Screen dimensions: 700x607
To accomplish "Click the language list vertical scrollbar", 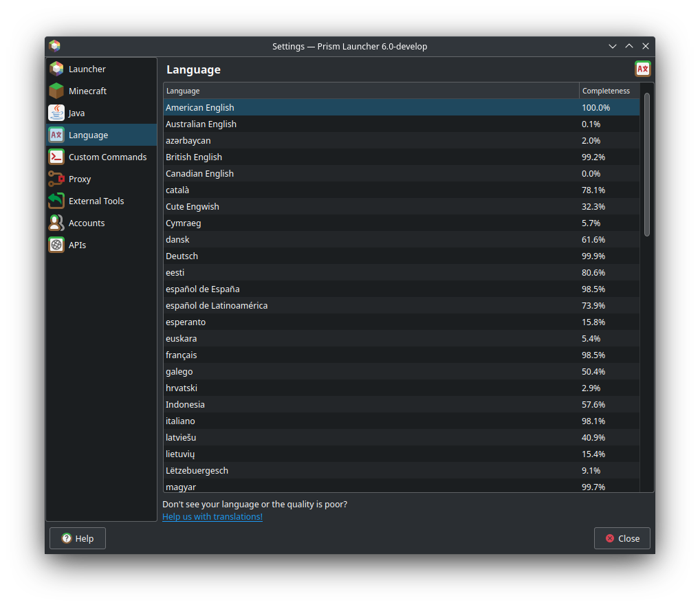I will [647, 165].
